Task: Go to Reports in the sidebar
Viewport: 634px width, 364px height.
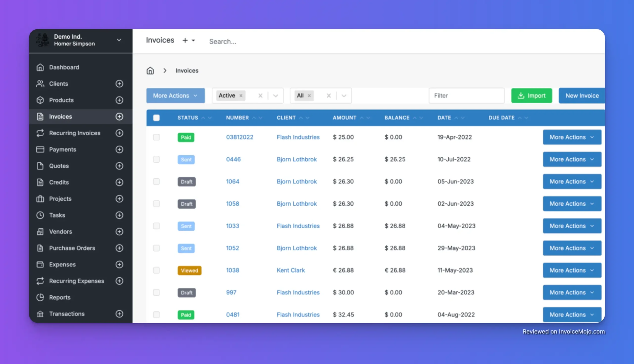Action: click(59, 297)
